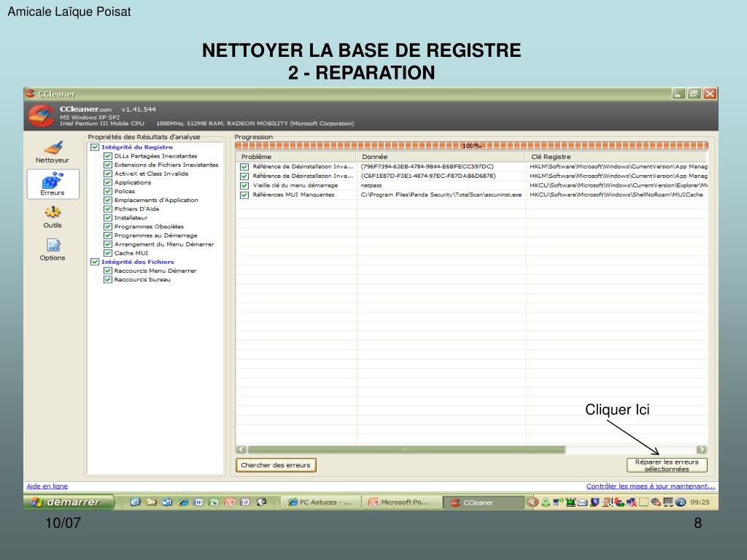This screenshot has height=560, width=747.
Task: Uncheck DLLs Partagées Inexistantes
Action: pyautogui.click(x=108, y=156)
